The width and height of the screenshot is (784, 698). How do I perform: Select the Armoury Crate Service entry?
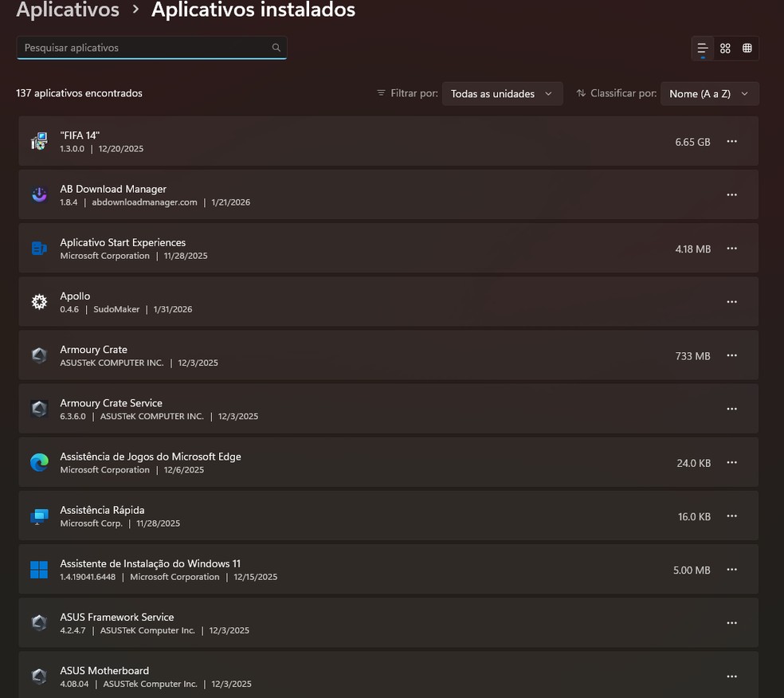[319, 409]
